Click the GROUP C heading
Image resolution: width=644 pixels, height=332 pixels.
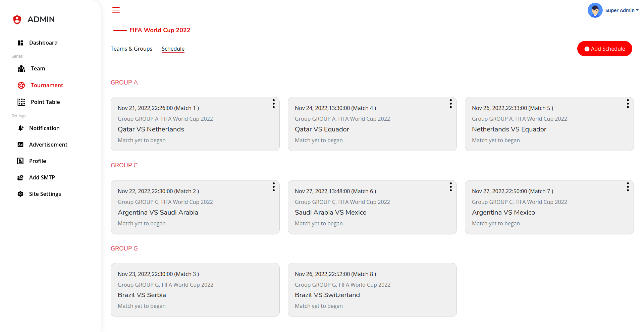[124, 165]
